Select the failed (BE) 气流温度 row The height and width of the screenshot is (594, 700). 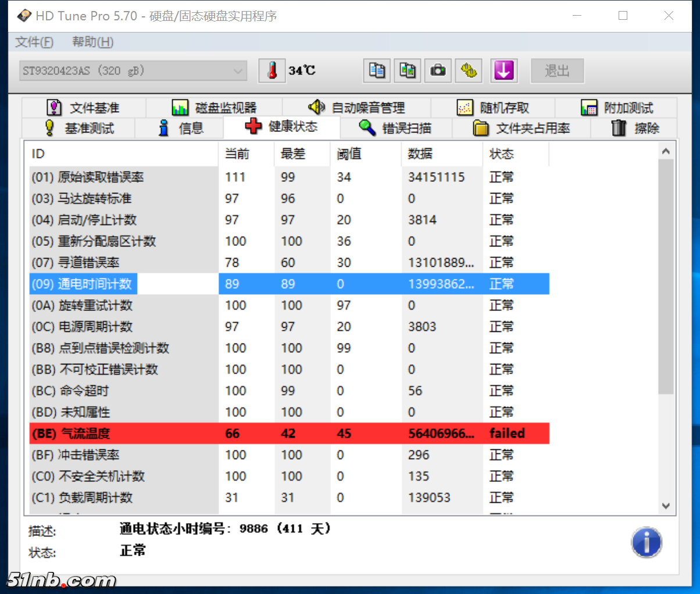233,433
